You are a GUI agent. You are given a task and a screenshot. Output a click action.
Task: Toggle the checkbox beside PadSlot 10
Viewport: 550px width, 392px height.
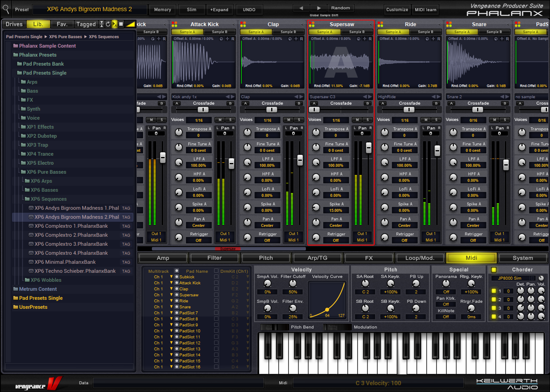point(176,331)
